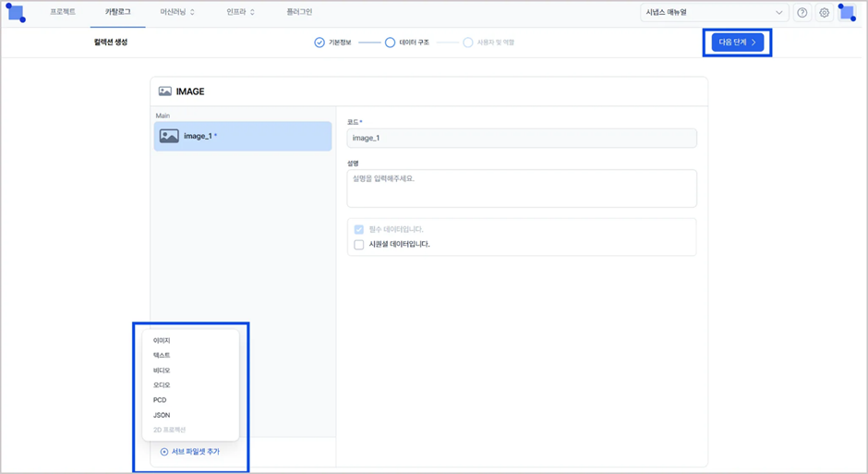This screenshot has height=474, width=868.
Task: Click the 설명 description text area
Action: [x=522, y=188]
